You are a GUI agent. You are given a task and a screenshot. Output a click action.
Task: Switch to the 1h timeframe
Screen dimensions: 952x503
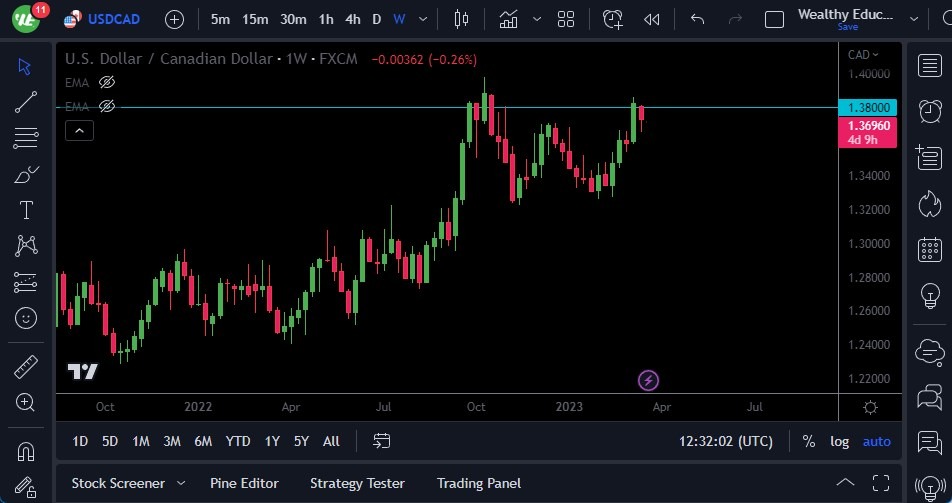pos(326,19)
